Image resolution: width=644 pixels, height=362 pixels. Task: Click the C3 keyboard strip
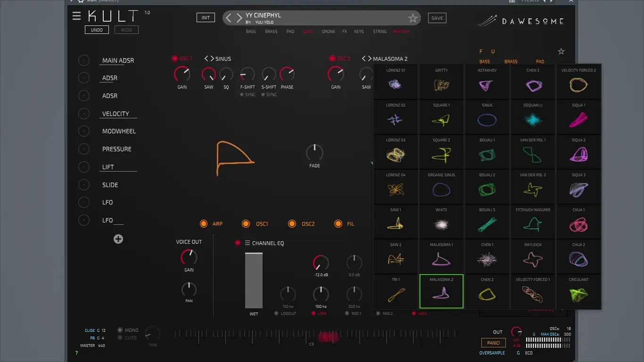[x=315, y=336]
